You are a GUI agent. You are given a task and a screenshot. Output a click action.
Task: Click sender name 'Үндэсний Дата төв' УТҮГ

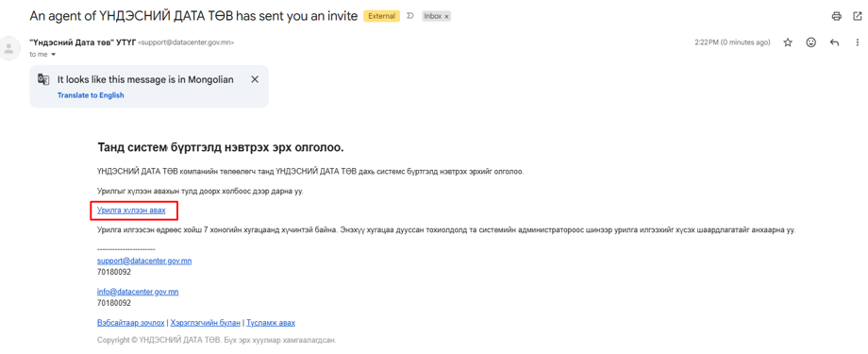point(82,42)
